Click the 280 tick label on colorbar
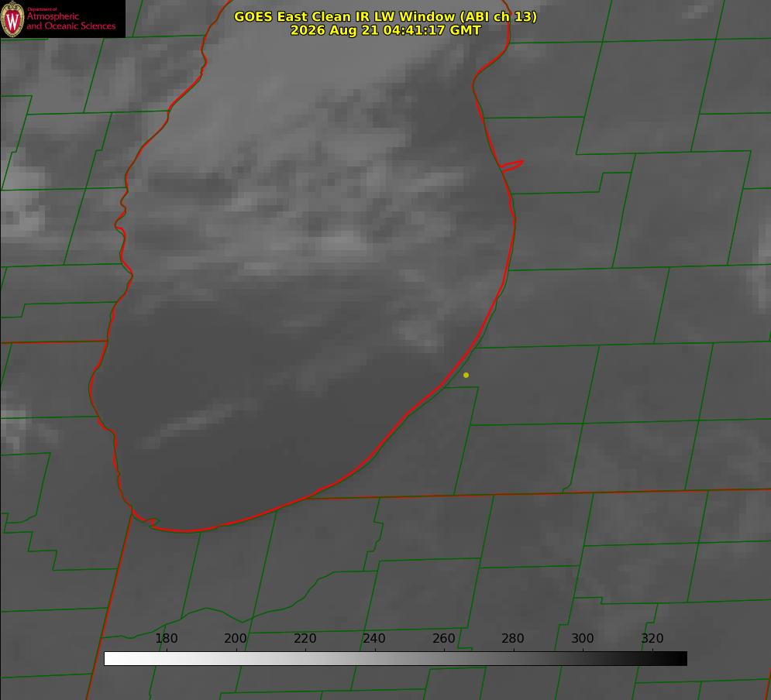The height and width of the screenshot is (700, 771). [513, 638]
